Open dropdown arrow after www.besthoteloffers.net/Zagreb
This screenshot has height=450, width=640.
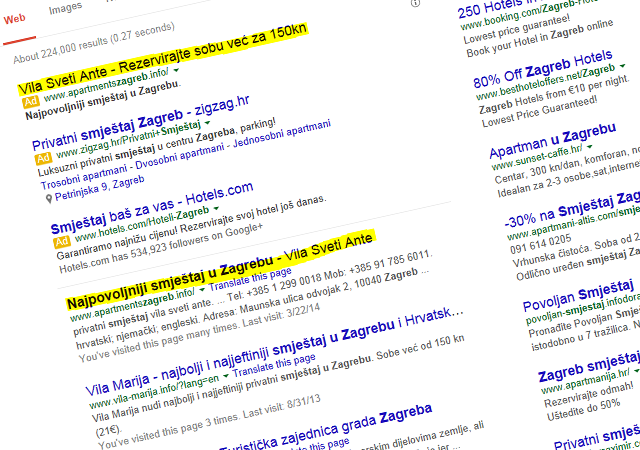(x=622, y=66)
